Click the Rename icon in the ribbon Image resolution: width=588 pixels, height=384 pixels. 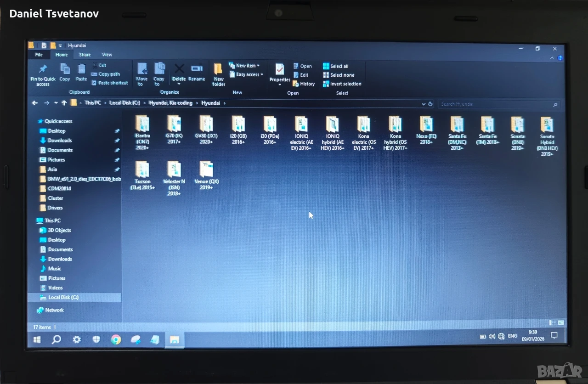click(197, 68)
